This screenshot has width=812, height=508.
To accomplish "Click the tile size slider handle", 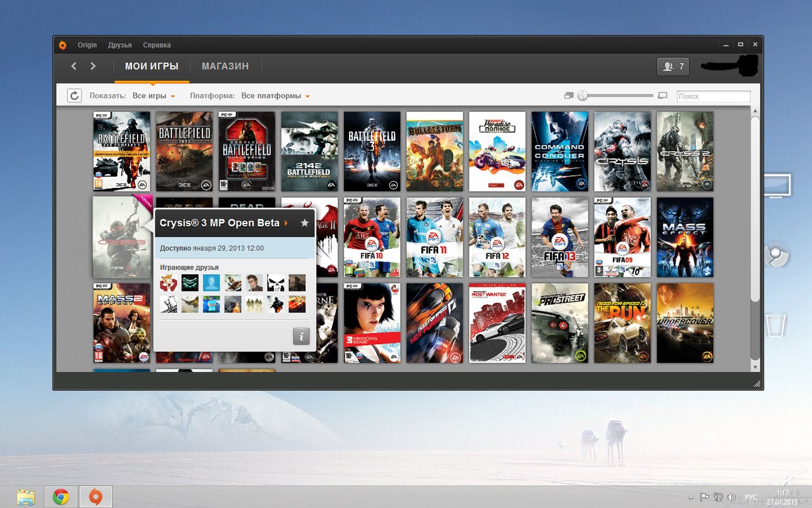I will point(582,96).
